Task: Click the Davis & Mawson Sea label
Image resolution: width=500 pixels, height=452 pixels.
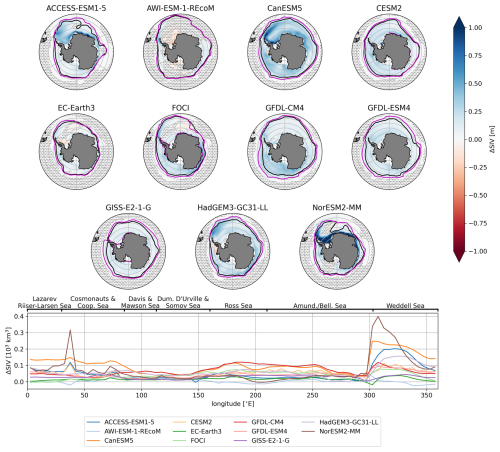Action: point(140,302)
